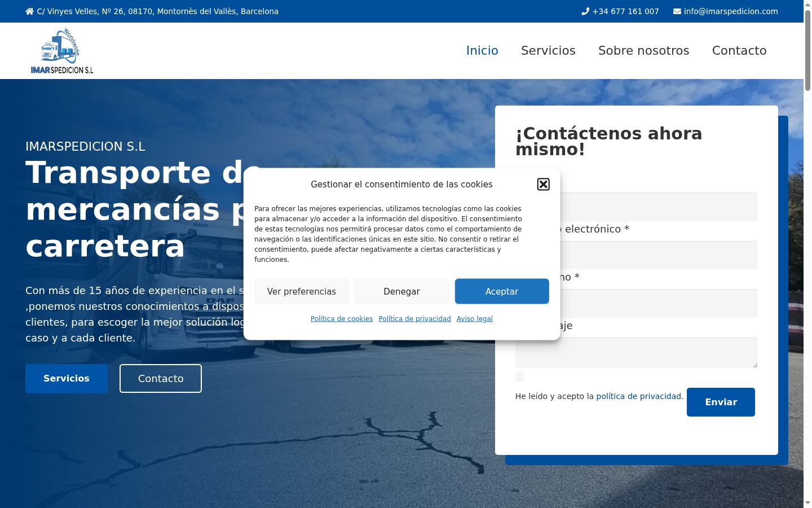The width and height of the screenshot is (812, 508).
Task: Click the info@imarspedicion.com email link
Action: pyautogui.click(x=731, y=11)
